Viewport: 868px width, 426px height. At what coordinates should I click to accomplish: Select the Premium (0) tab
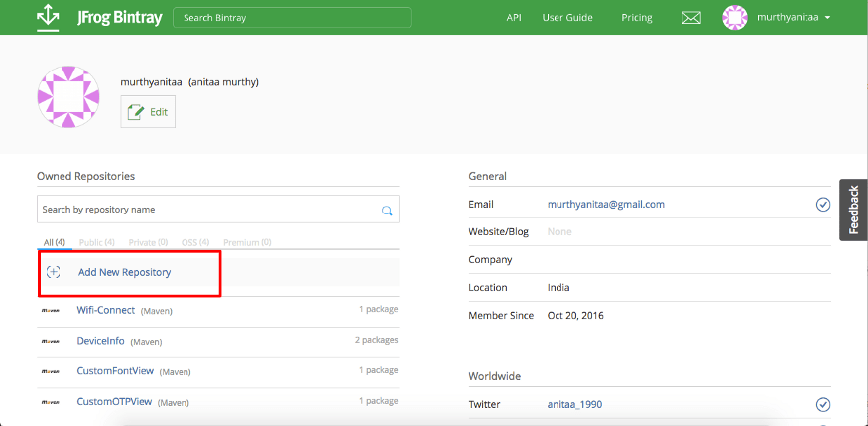pyautogui.click(x=247, y=242)
